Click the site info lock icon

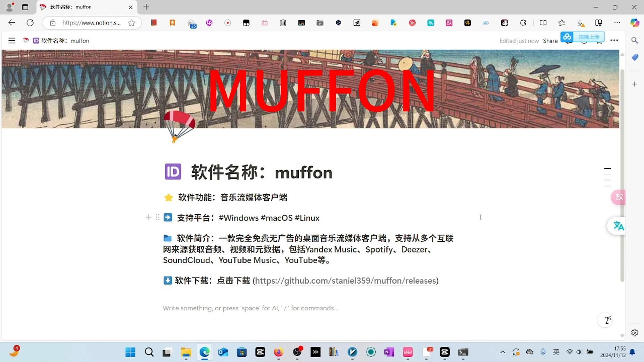click(53, 23)
